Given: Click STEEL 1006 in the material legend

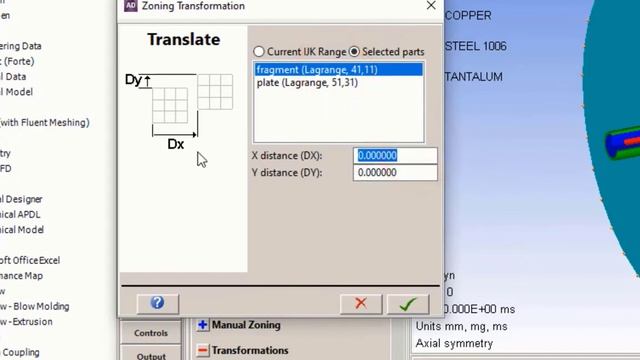Looking at the screenshot, I should (476, 46).
